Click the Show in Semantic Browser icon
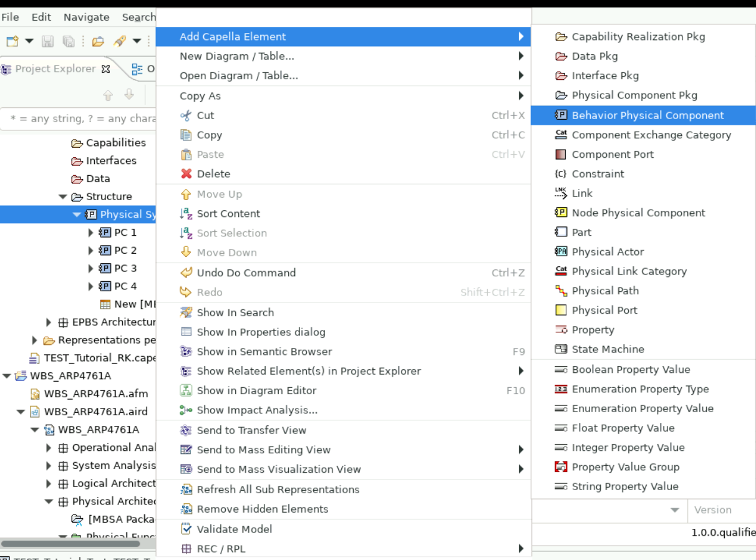Viewport: 756px width, 560px height. [x=186, y=352]
